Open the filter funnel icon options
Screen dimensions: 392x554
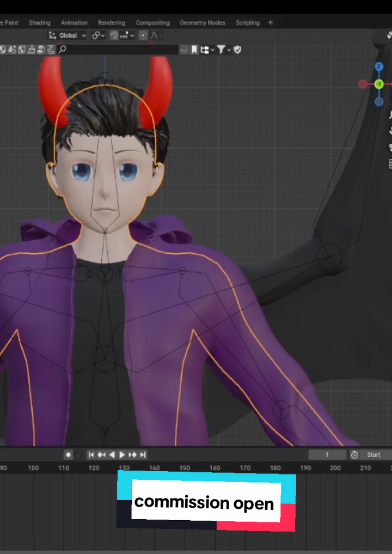click(224, 50)
